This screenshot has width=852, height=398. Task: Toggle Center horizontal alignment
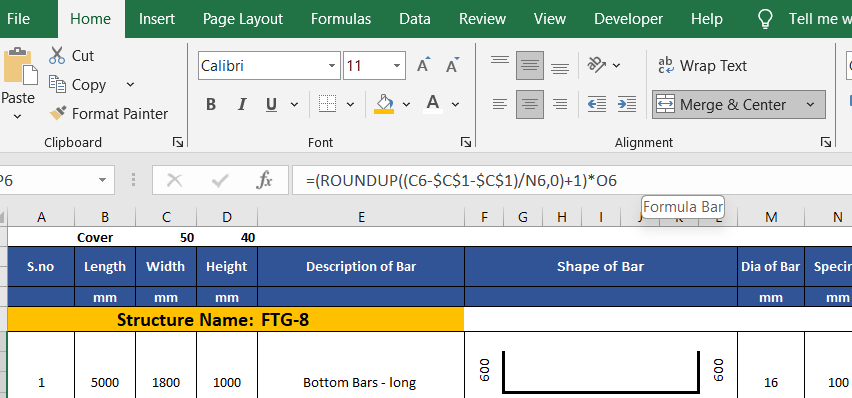coord(530,104)
